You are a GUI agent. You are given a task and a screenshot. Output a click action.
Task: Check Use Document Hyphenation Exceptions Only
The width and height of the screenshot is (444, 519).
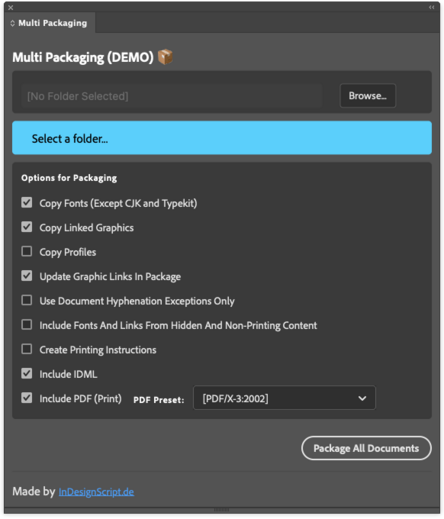27,300
